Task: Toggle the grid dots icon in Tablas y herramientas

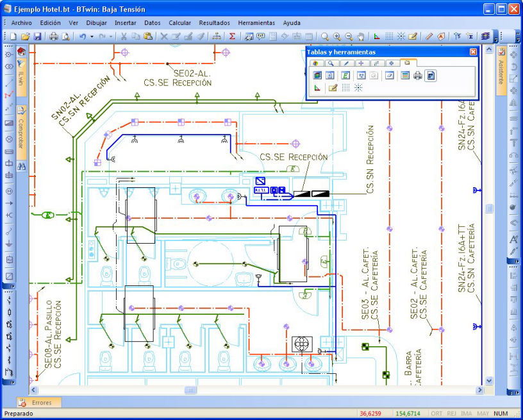Action: pyautogui.click(x=346, y=88)
